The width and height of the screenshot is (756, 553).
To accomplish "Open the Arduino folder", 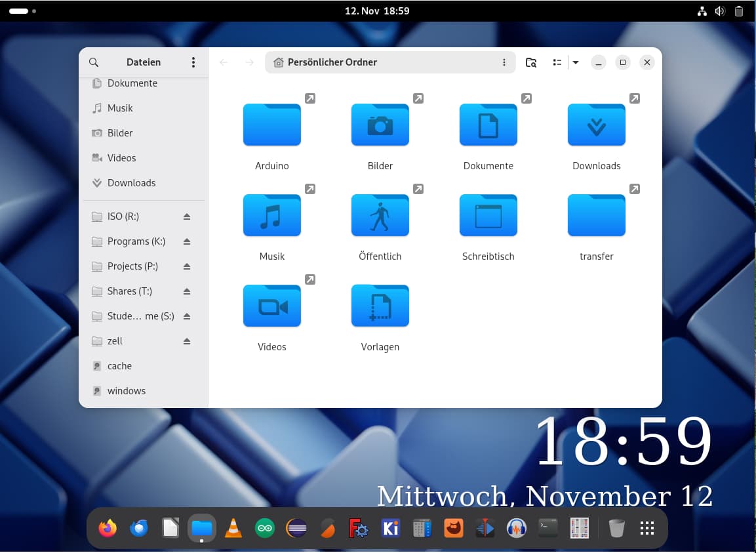I will click(271, 125).
